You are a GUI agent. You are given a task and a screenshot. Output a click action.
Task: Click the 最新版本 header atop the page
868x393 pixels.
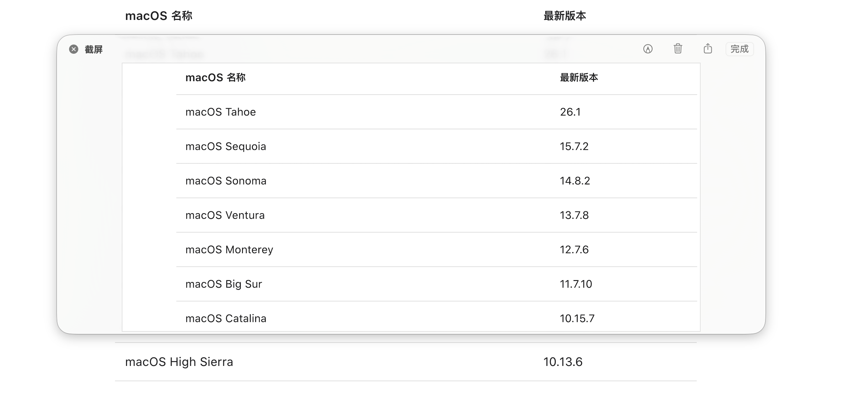[x=564, y=16]
